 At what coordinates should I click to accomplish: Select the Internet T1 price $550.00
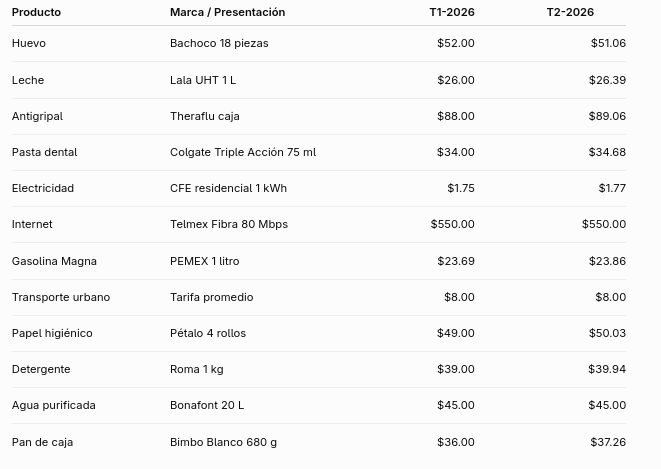pos(452,224)
